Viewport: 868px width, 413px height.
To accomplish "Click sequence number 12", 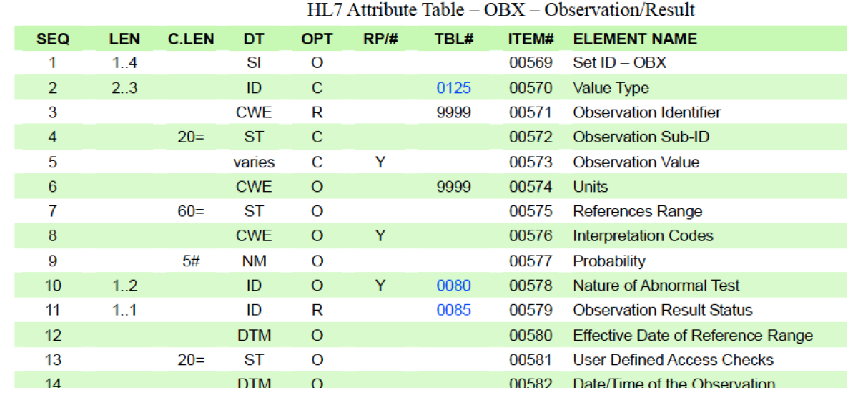I will [x=53, y=336].
